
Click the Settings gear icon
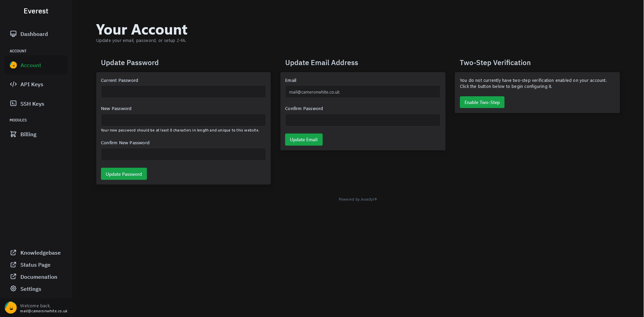(13, 289)
